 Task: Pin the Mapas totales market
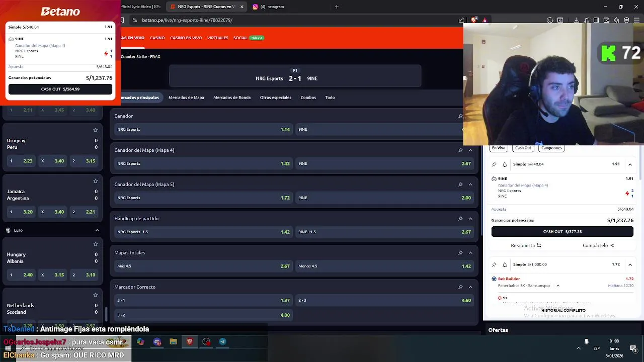[460, 253]
